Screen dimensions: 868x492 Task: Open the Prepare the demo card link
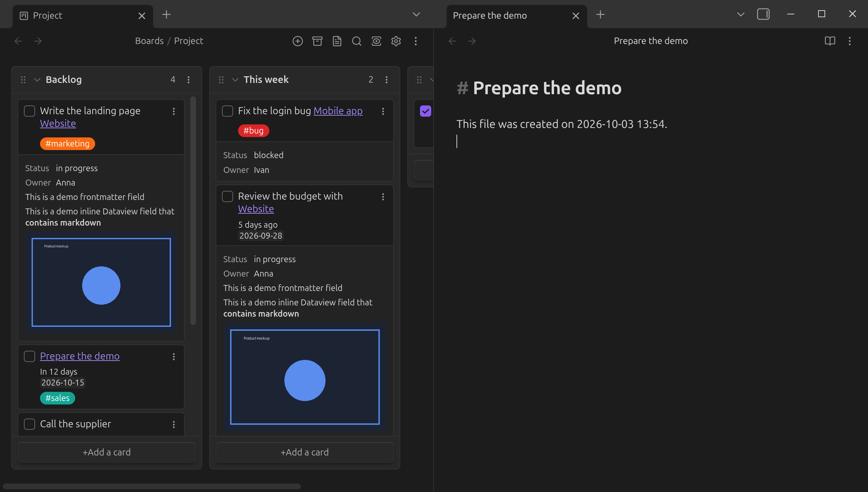[x=80, y=356]
